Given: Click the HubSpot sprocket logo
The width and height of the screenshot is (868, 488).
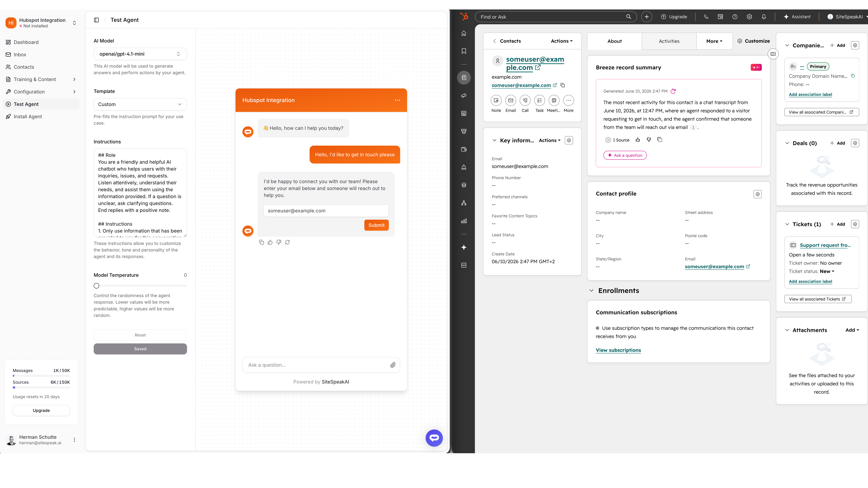Looking at the screenshot, I should pyautogui.click(x=464, y=16).
